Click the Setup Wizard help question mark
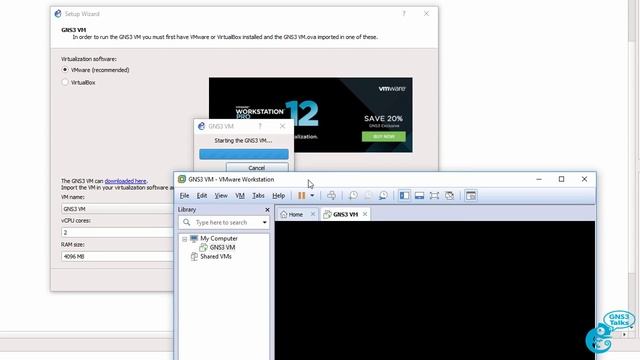Screen dimensions: 640x360 [x=404, y=13]
